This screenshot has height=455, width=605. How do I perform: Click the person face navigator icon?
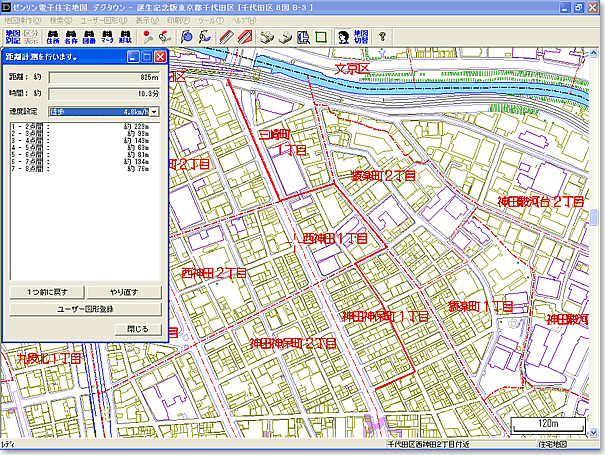tap(343, 37)
